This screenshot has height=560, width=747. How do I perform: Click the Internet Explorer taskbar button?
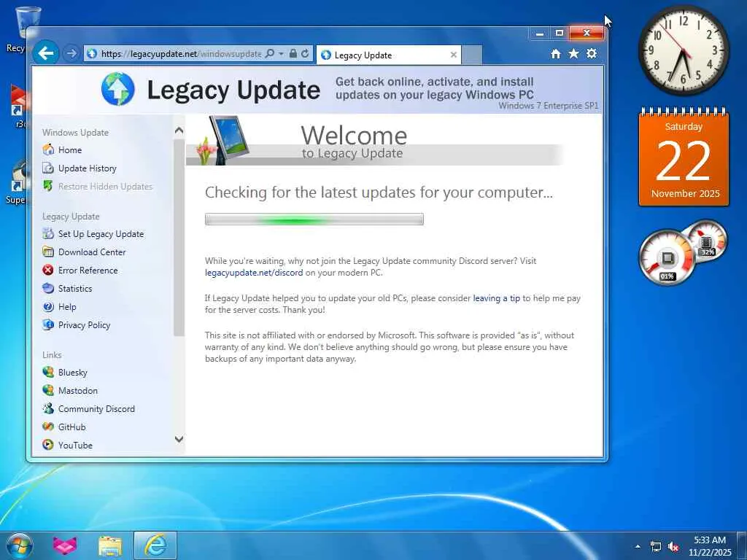point(155,545)
